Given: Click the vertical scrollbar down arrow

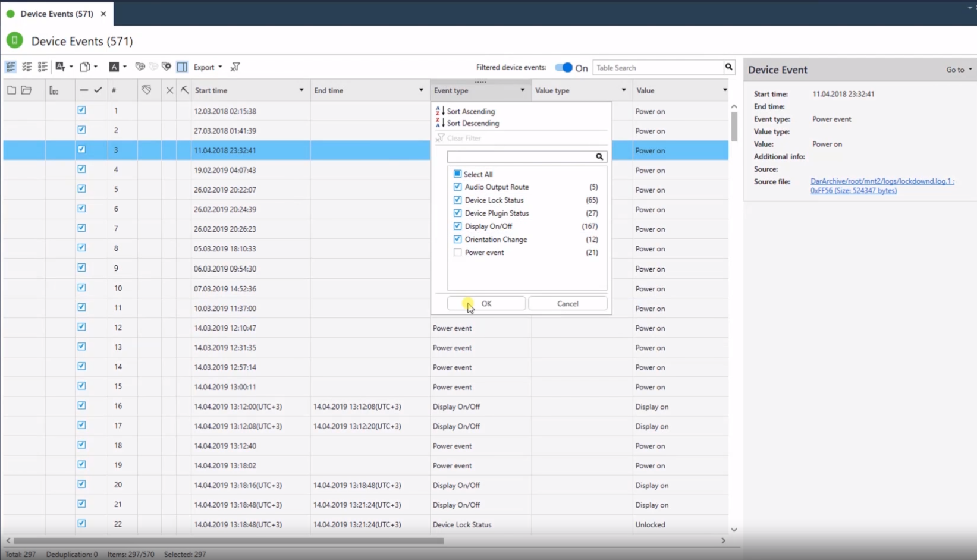Looking at the screenshot, I should 734,530.
